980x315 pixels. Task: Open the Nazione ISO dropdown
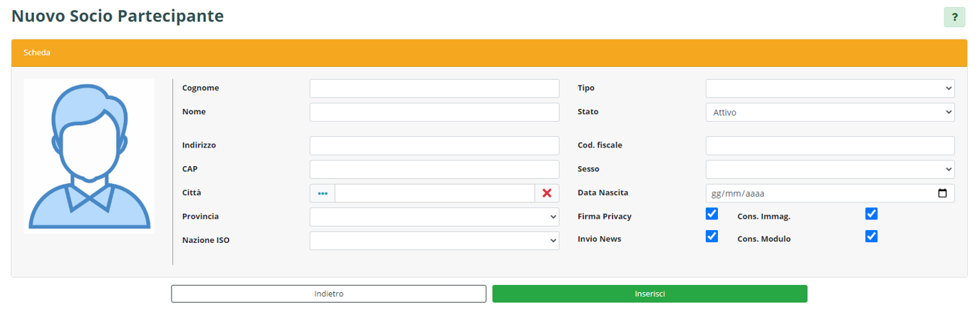pos(434,241)
